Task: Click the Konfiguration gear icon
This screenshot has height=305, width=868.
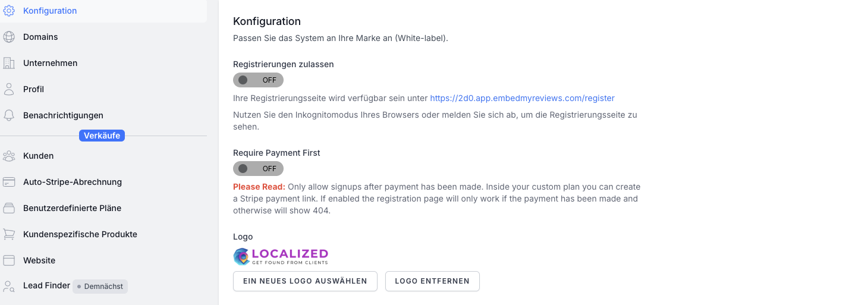Action: [9, 11]
